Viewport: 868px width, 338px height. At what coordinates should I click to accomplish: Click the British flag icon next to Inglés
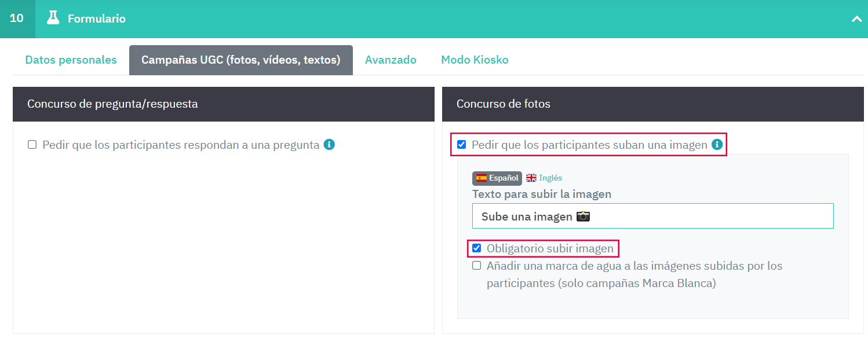(x=532, y=178)
